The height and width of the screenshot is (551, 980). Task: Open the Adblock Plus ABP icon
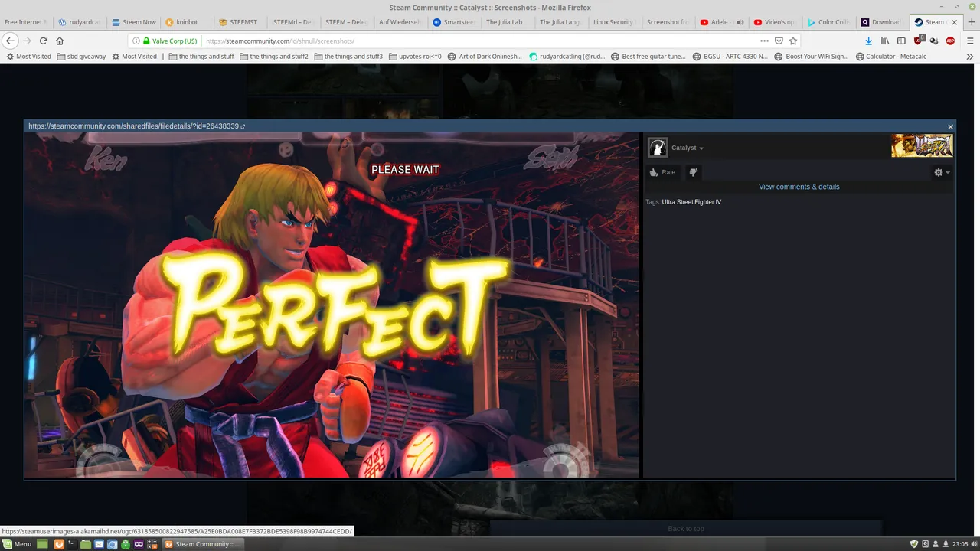[950, 41]
